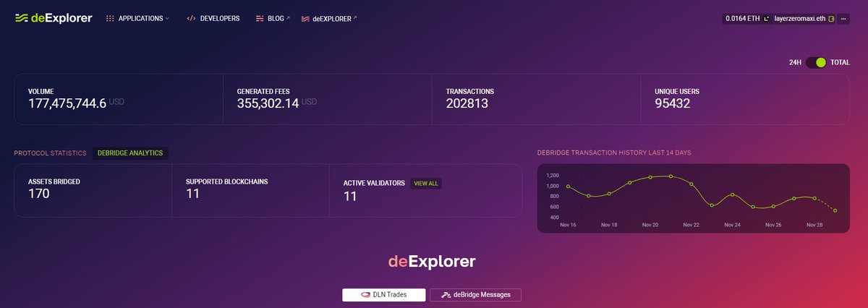868x308 pixels.
Task: Switch to the PROTOCOL STATISTICS tab
Action: point(50,153)
